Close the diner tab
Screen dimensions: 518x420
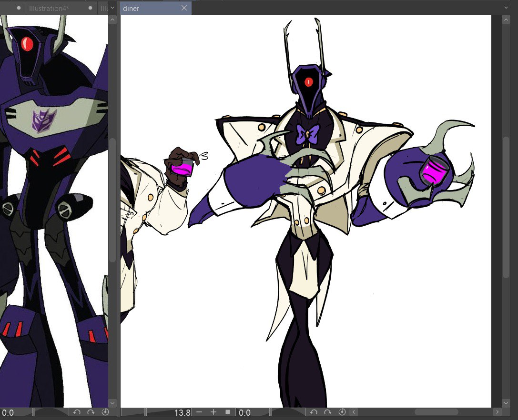(184, 8)
